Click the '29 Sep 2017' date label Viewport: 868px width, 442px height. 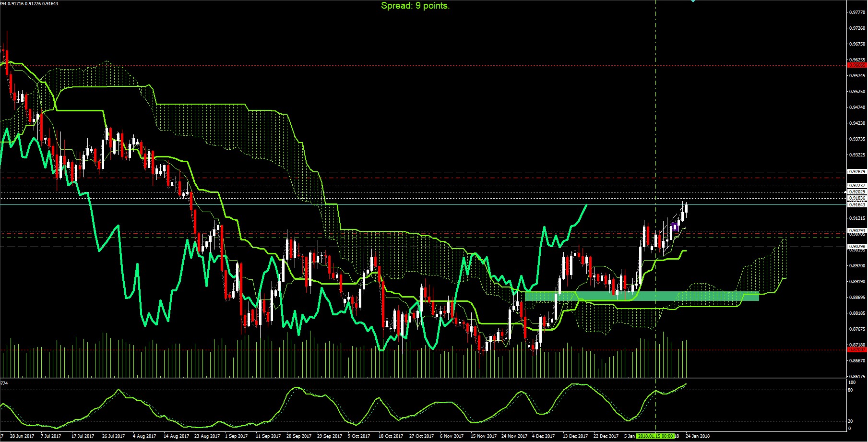tap(330, 436)
